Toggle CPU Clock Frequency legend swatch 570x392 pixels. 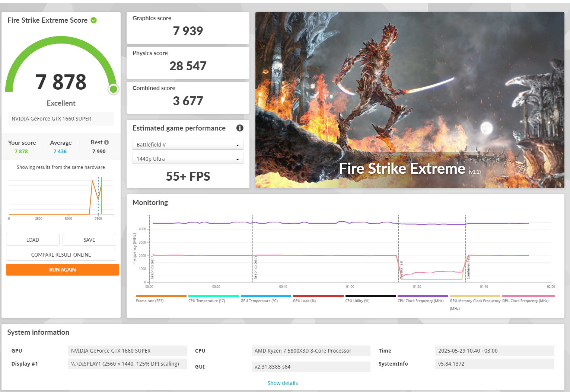(423, 296)
